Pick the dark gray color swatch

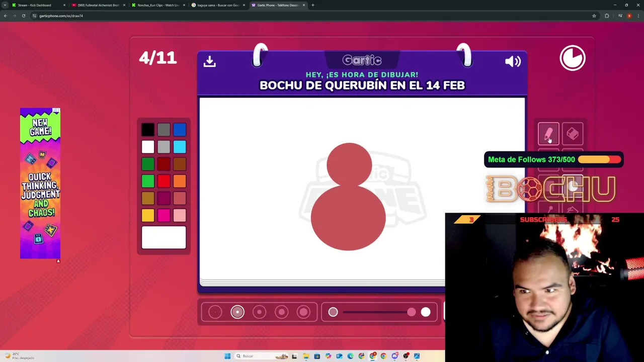point(164,130)
